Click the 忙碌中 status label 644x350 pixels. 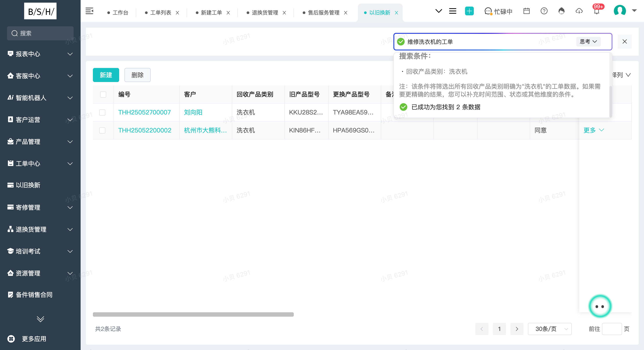(x=504, y=12)
